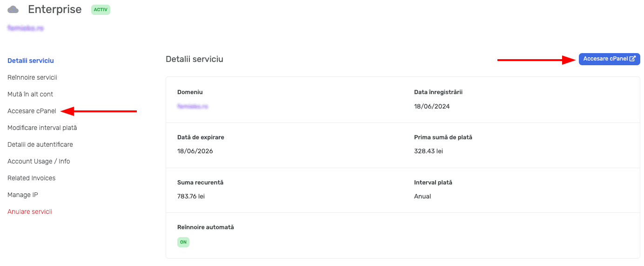Open the domain link in the Domeniu field
644x266 pixels.
(193, 106)
